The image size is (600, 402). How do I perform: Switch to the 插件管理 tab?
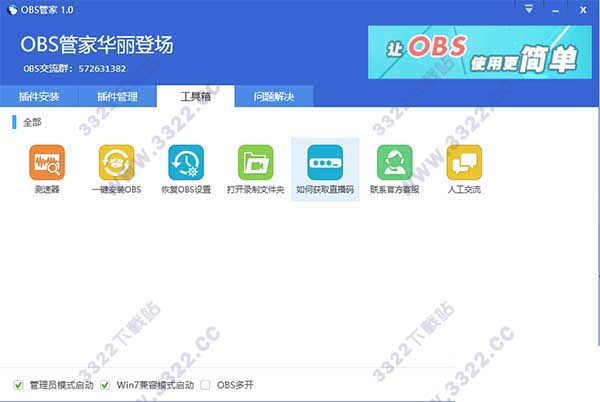click(x=117, y=96)
